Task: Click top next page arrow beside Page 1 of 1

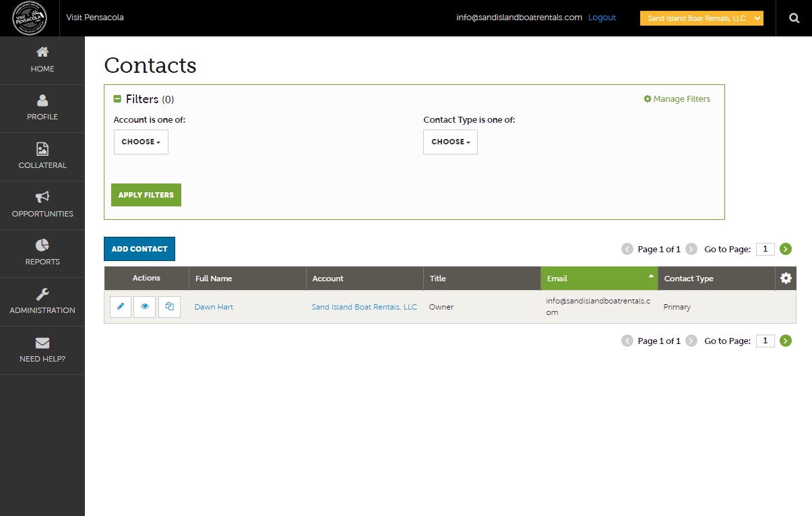Action: pos(691,249)
